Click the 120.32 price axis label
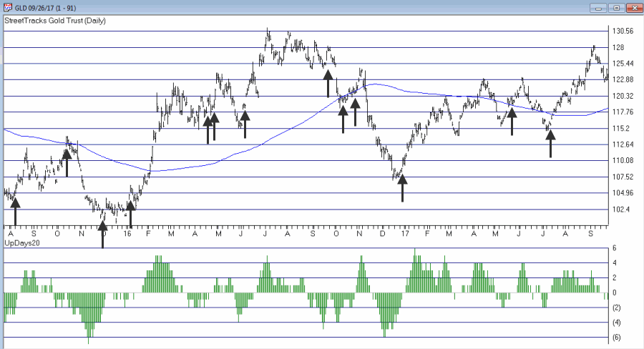The width and height of the screenshot is (644, 349). (623, 96)
